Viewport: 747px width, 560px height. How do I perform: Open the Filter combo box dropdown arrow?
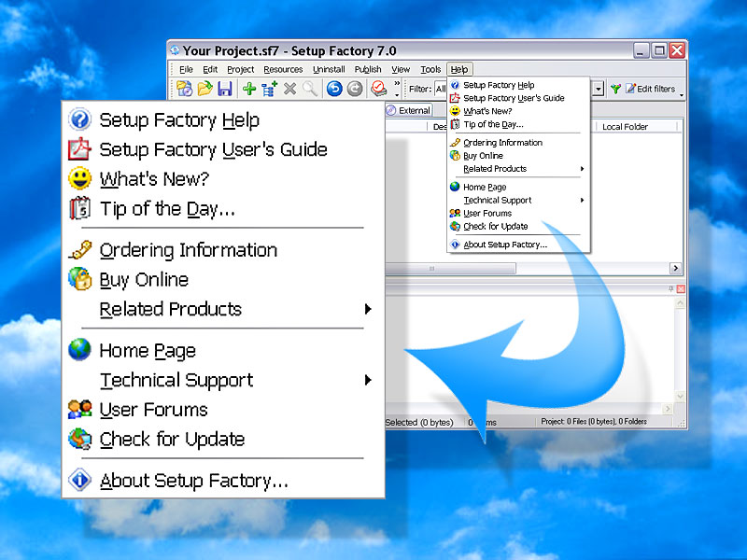(599, 89)
